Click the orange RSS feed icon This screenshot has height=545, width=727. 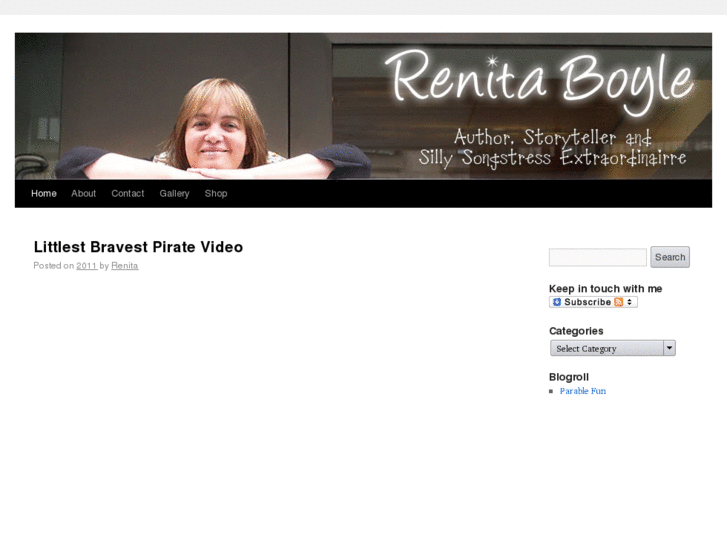coord(619,302)
